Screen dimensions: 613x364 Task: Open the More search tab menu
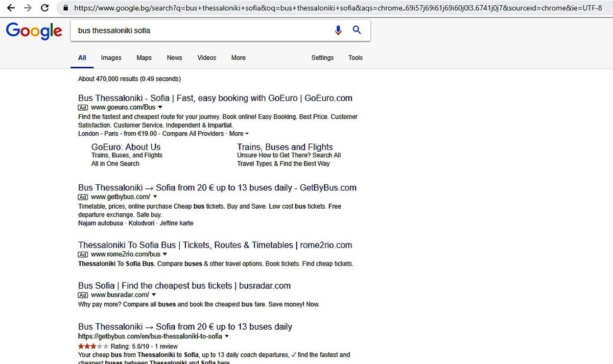coord(238,58)
